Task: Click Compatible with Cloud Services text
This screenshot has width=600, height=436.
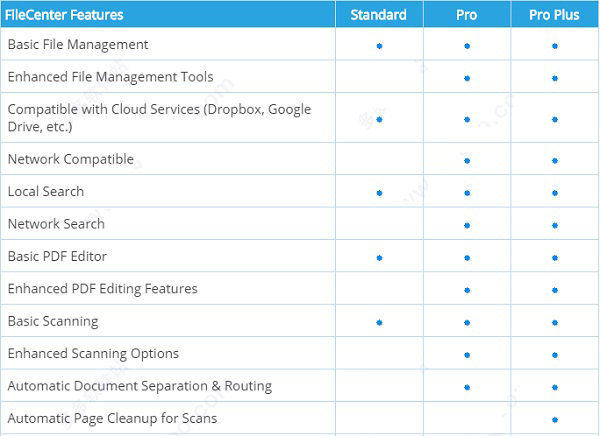Action: [159, 109]
